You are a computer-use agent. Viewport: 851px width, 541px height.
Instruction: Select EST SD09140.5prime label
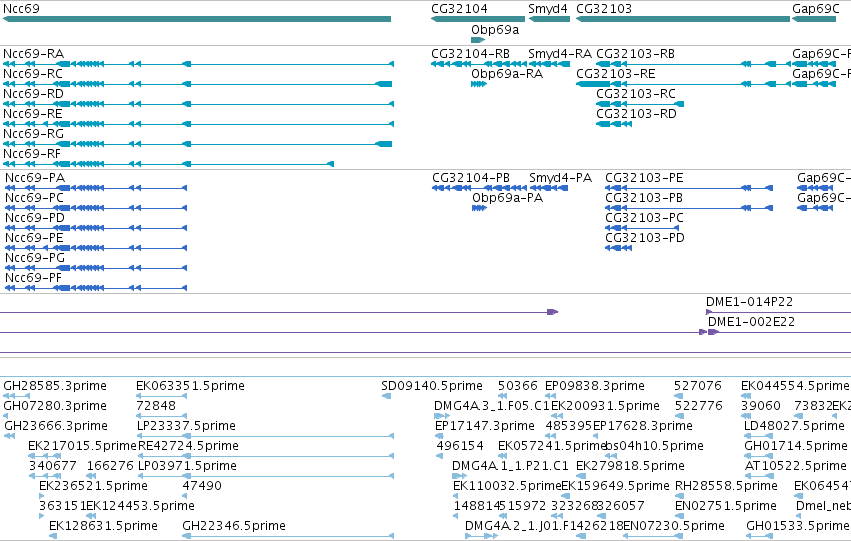click(432, 386)
